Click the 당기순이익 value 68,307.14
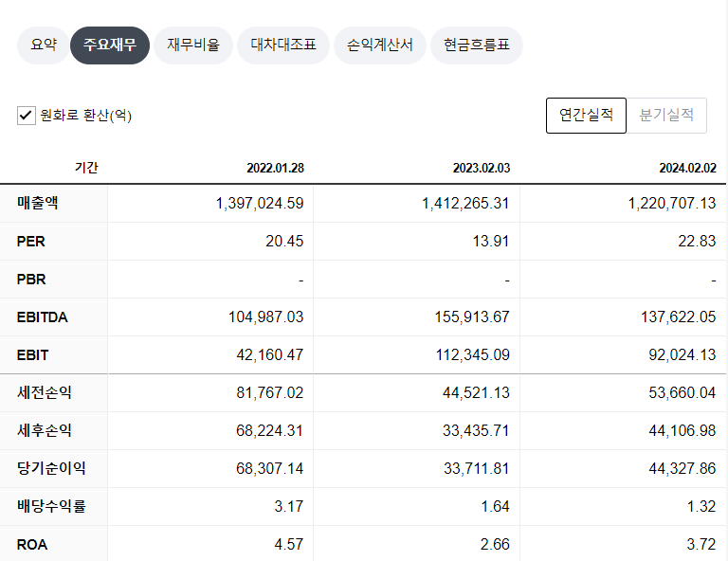 click(270, 469)
